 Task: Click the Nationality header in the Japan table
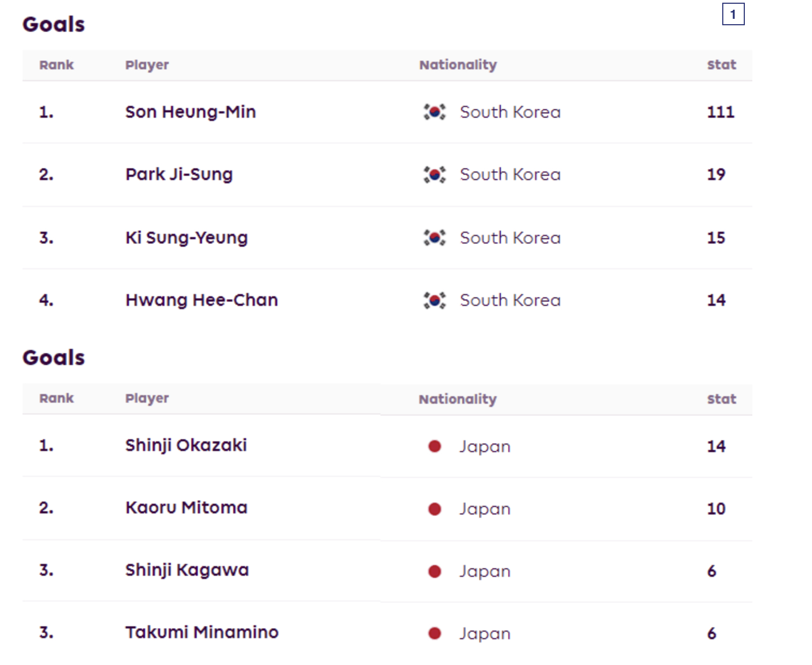point(457,399)
